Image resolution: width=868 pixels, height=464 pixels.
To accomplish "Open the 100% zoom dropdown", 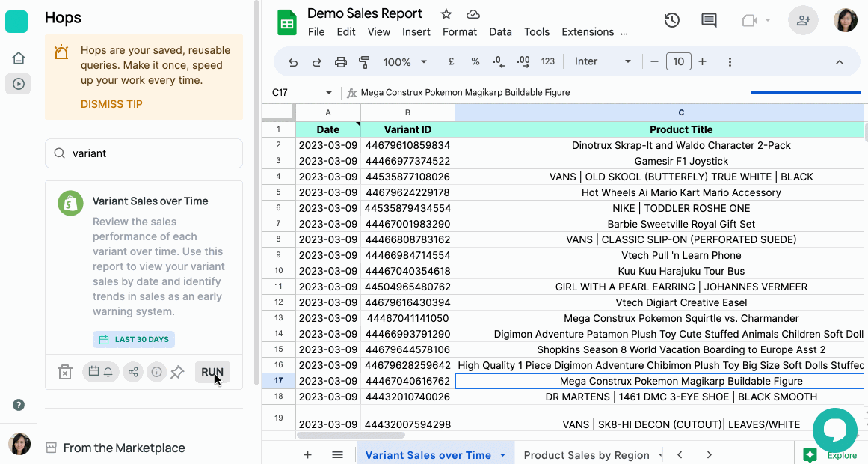I will 404,62.
